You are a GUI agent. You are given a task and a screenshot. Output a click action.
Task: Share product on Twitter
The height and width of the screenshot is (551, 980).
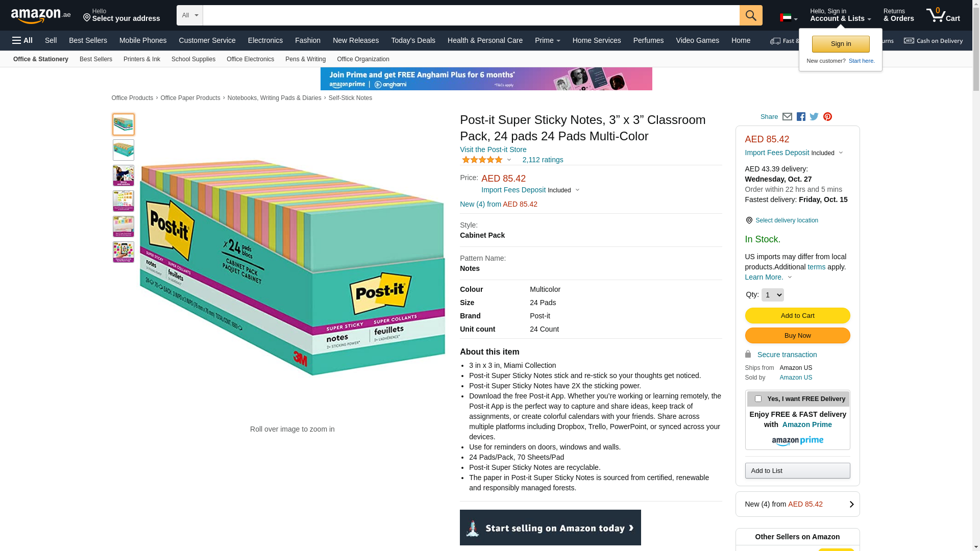pyautogui.click(x=814, y=117)
